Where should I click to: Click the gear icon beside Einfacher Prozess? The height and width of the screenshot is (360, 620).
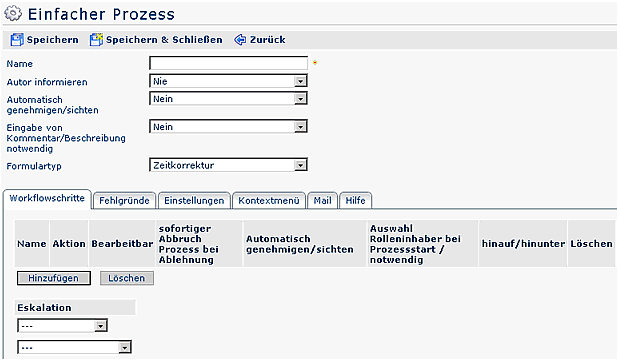point(13,13)
